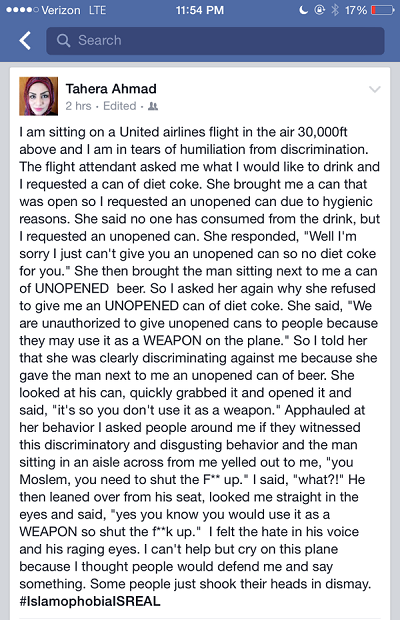Tap the 17% battery percentage

coord(356,10)
